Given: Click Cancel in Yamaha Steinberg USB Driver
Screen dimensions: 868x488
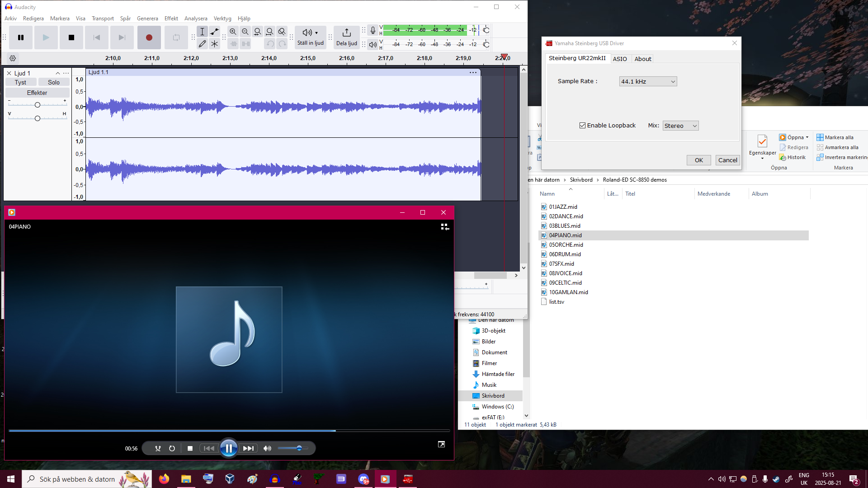Looking at the screenshot, I should pos(728,160).
